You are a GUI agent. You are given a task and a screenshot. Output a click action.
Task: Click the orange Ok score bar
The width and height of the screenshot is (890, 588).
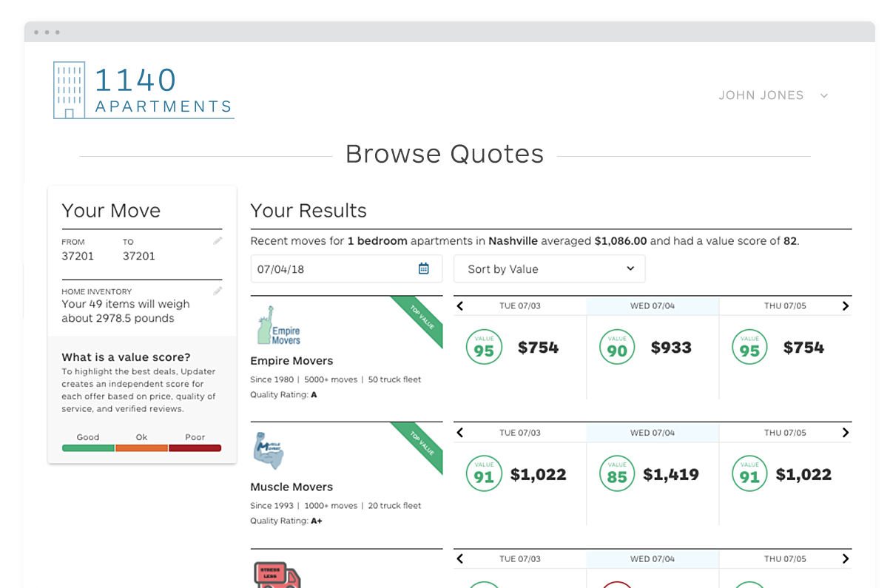[x=141, y=448]
